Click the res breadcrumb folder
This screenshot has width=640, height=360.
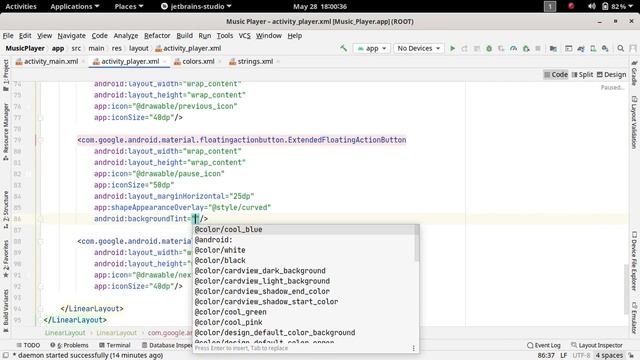tap(117, 48)
